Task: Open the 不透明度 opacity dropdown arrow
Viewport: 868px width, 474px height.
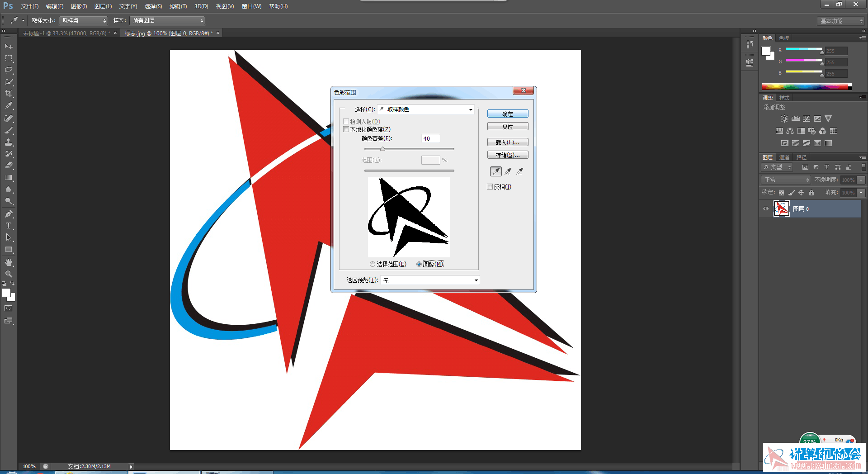Action: (861, 180)
